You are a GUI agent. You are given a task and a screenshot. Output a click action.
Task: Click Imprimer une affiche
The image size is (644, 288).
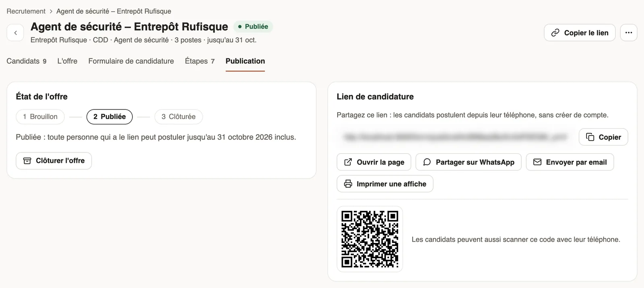click(385, 184)
